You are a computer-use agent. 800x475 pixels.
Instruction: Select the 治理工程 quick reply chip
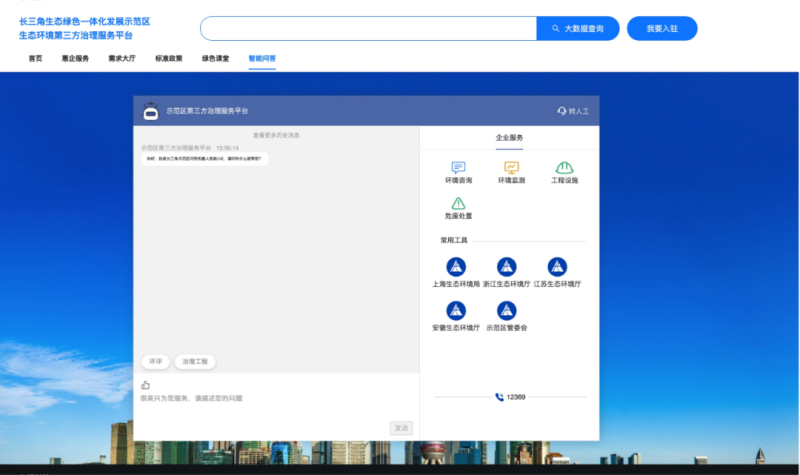coord(195,361)
